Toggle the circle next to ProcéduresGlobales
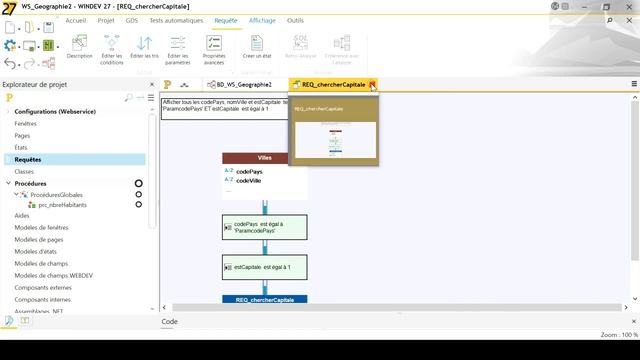The image size is (640, 360). tap(139, 195)
